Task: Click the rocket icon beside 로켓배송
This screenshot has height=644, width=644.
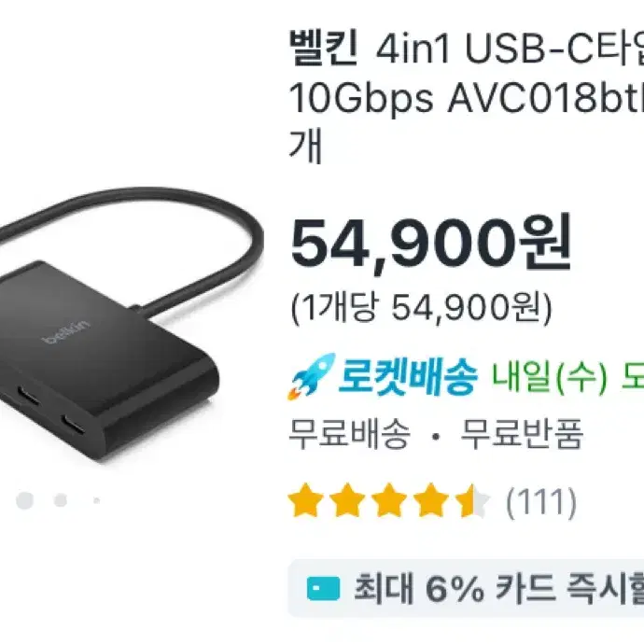Action: pos(312,376)
